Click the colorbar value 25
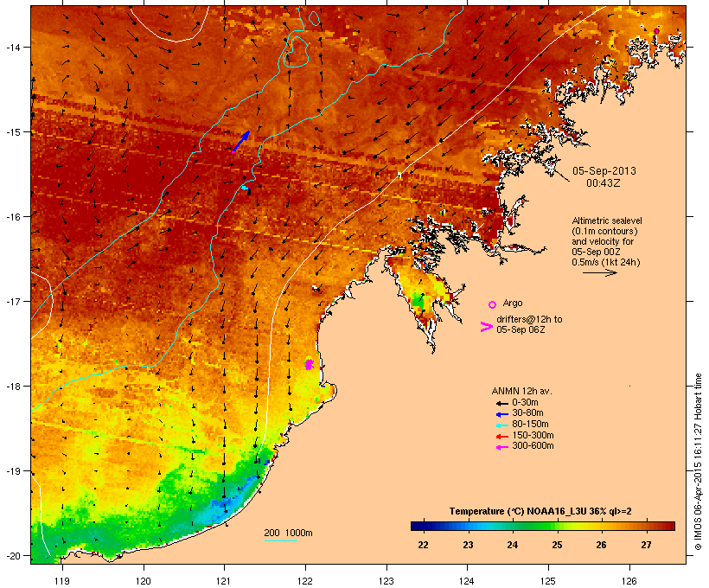Image resolution: width=709 pixels, height=588 pixels. (x=557, y=545)
